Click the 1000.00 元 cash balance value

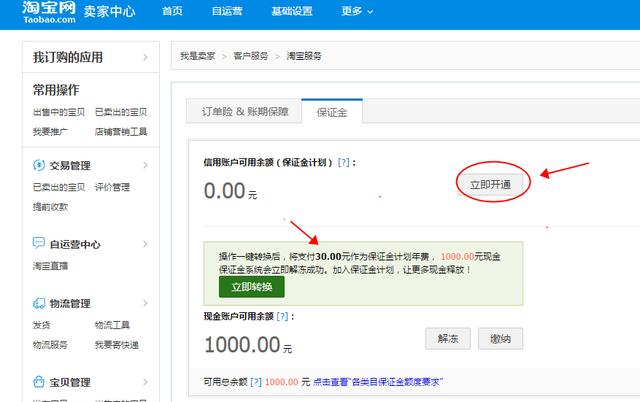[x=248, y=345]
